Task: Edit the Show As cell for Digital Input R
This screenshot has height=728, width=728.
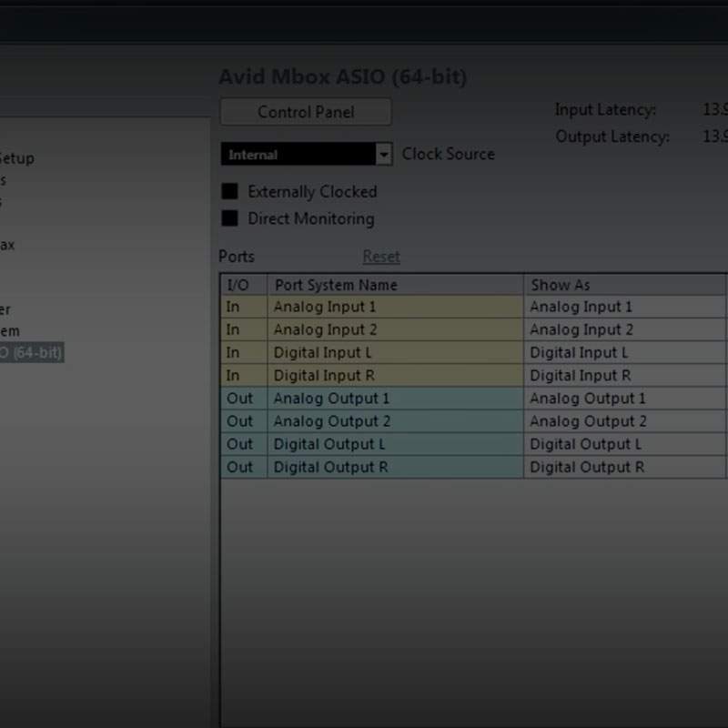Action: click(x=625, y=375)
